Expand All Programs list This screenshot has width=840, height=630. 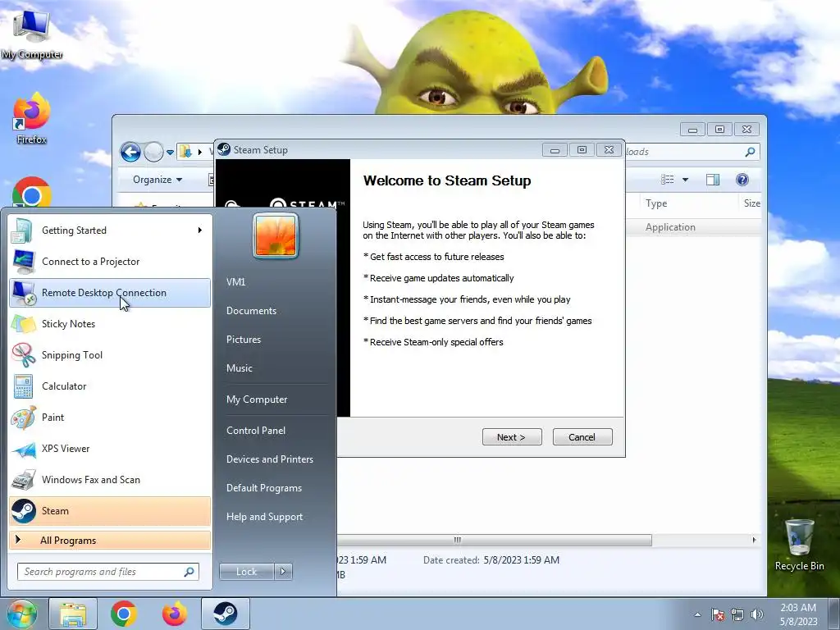pyautogui.click(x=110, y=540)
